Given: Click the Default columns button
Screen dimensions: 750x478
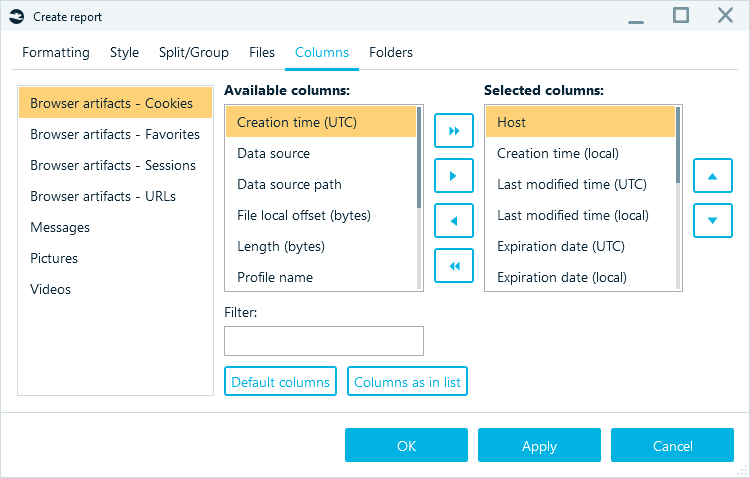Looking at the screenshot, I should [x=280, y=381].
